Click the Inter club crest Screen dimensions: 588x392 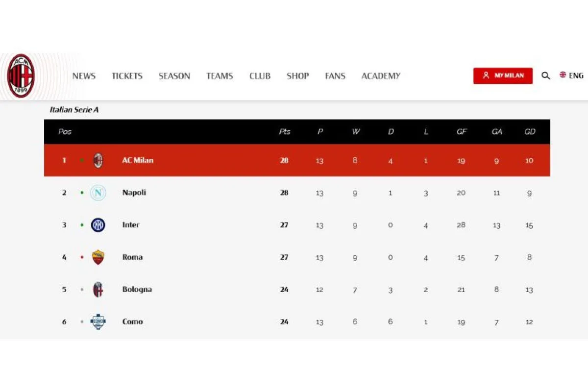[98, 225]
